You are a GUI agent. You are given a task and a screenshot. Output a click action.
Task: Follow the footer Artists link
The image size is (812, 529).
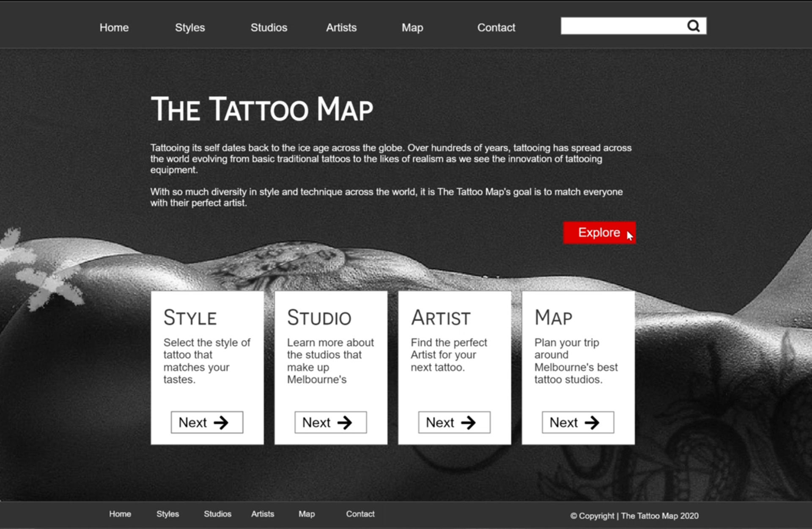263,514
